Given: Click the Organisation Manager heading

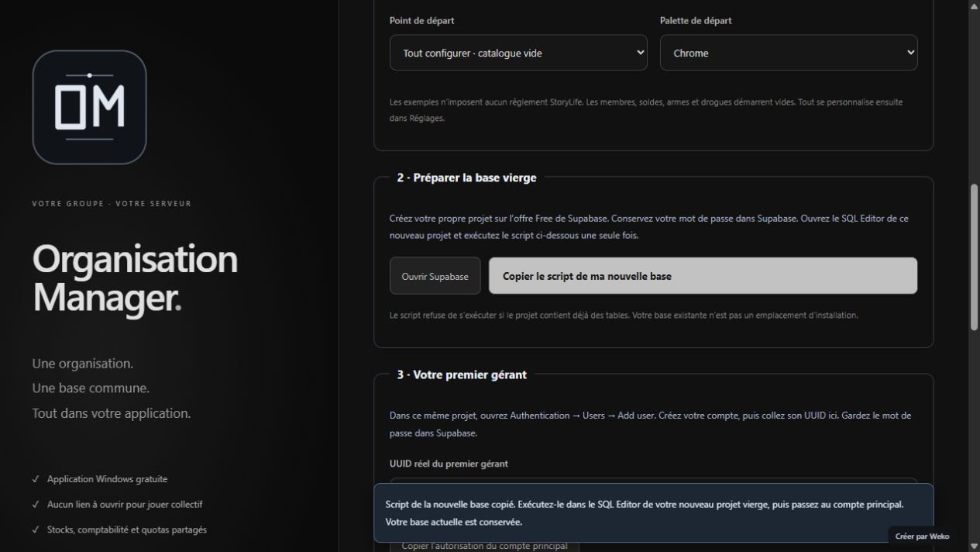Looking at the screenshot, I should tap(135, 278).
